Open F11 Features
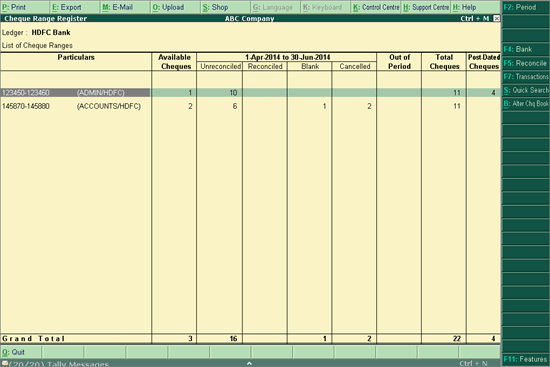 [526, 359]
